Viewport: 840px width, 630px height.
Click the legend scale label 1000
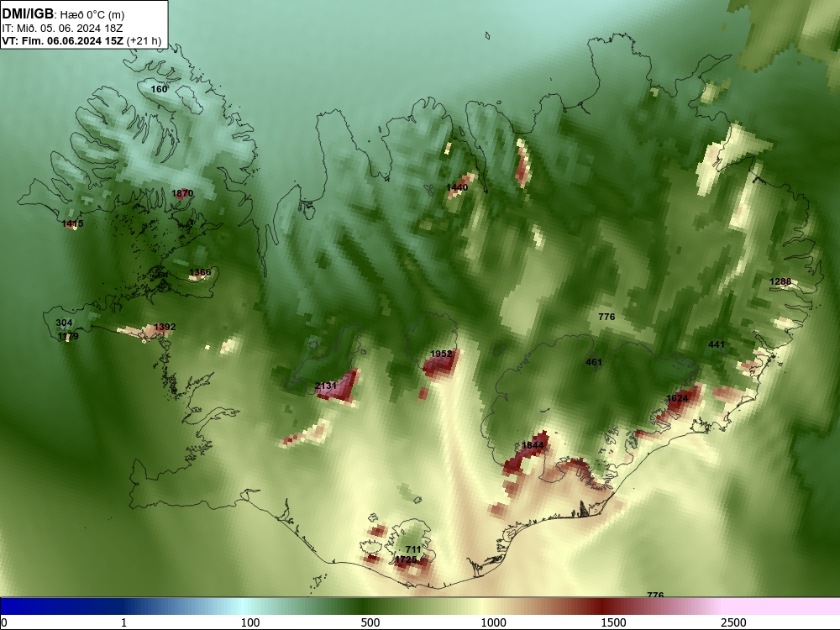pos(493,622)
